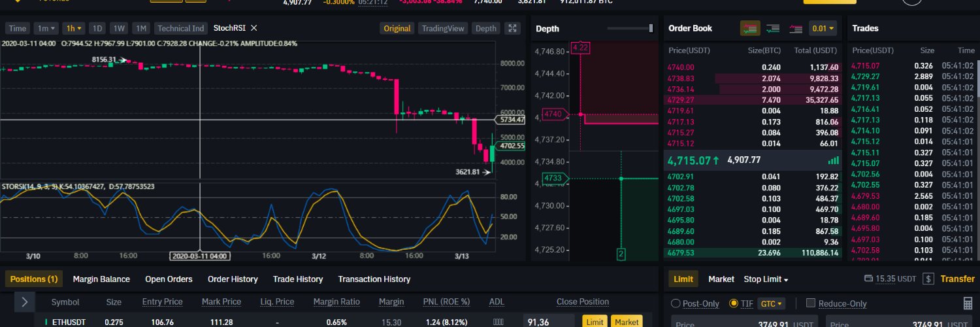
Task: Enable the Reduce-Only checkbox
Action: tap(811, 303)
